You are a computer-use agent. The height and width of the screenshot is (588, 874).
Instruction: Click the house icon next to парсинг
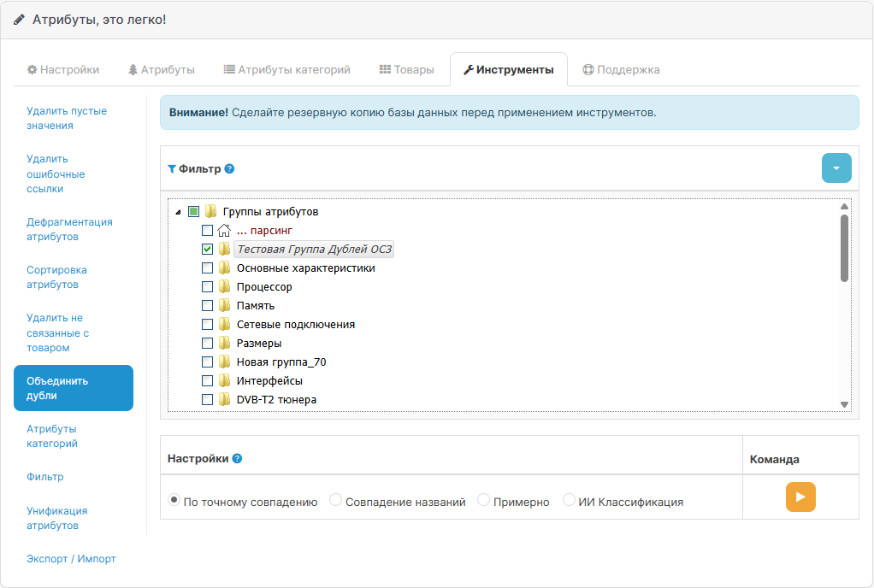[x=224, y=231]
